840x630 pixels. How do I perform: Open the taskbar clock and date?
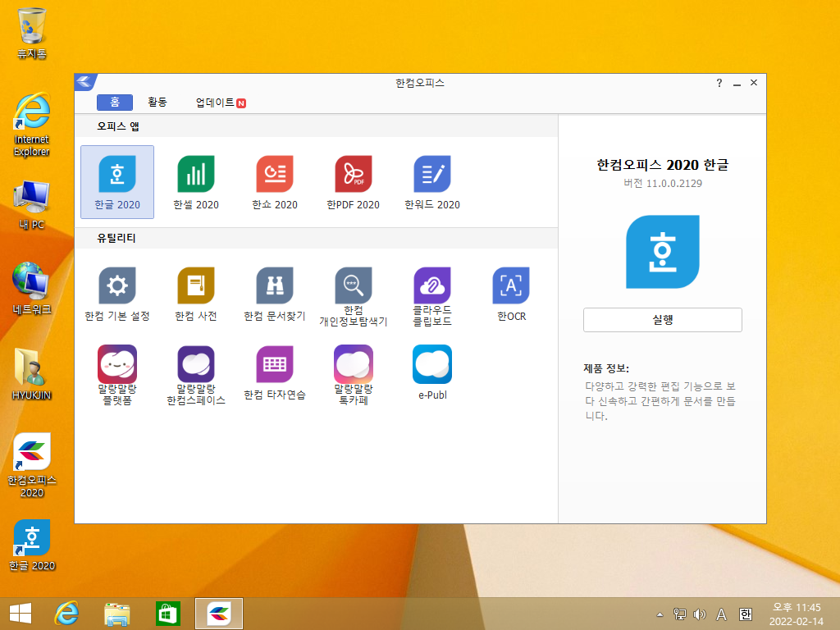pyautogui.click(x=796, y=614)
